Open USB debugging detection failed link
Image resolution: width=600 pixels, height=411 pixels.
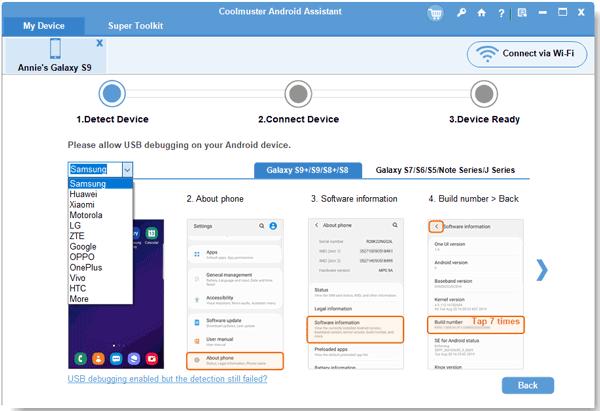click(x=167, y=379)
